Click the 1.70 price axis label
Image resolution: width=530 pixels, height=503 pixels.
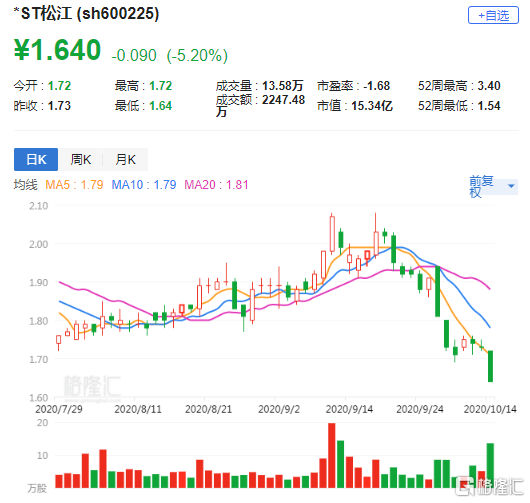[x=39, y=359]
